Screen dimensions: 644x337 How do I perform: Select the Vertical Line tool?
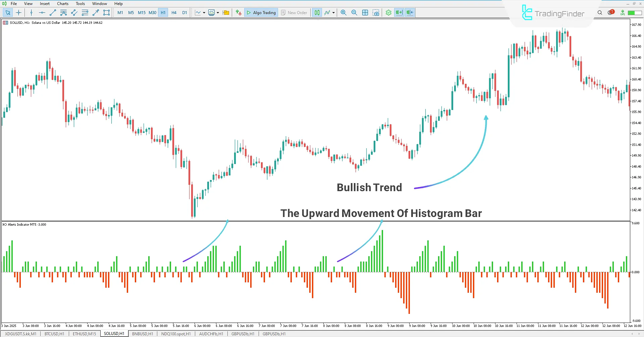click(x=31, y=12)
